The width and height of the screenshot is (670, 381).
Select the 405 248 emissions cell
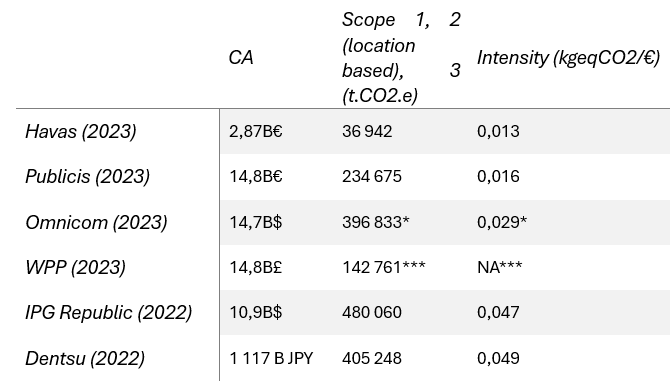coord(372,358)
